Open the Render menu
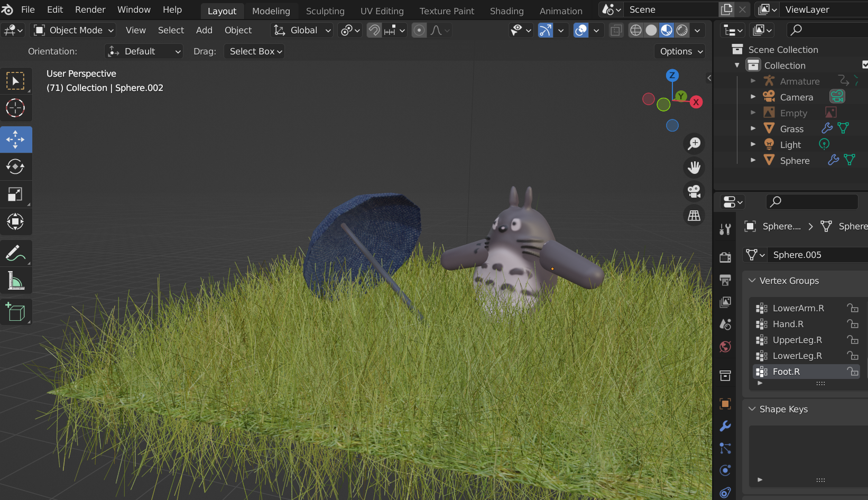Screen dimensions: 868x500 90,10
